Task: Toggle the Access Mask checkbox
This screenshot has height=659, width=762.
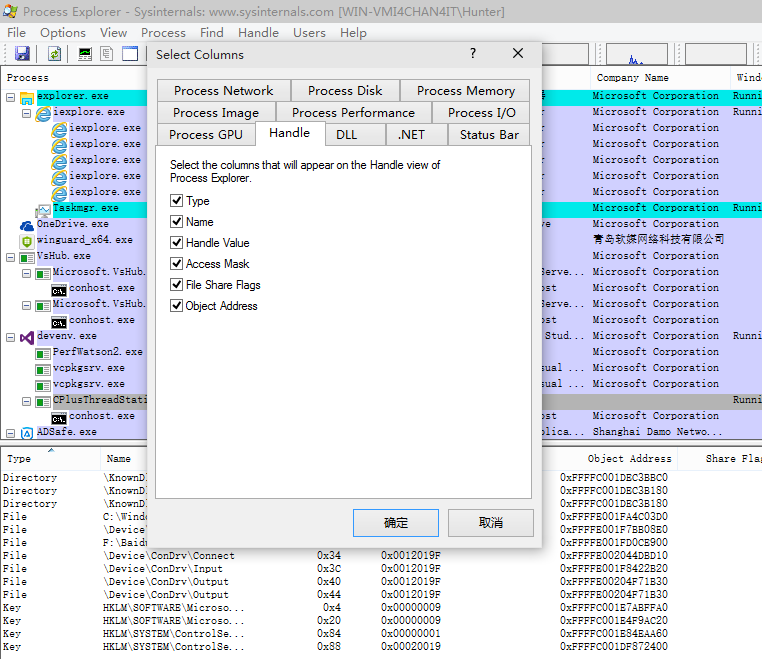Action: pos(176,263)
